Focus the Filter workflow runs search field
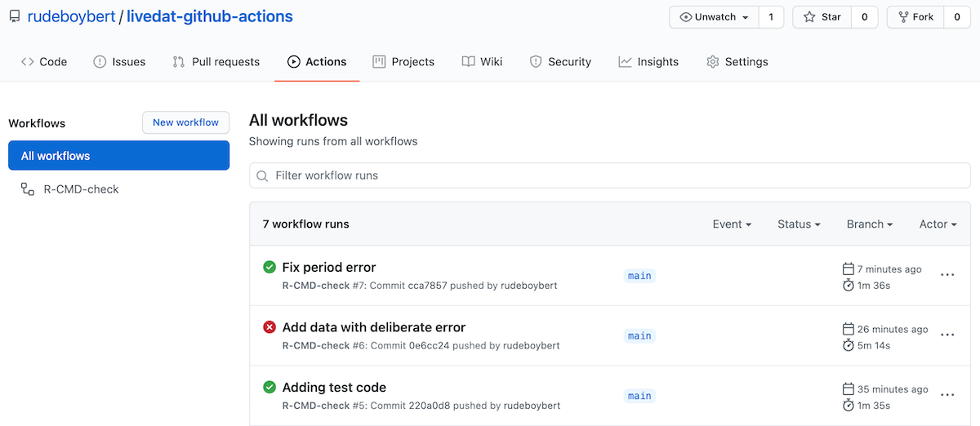 pos(609,175)
